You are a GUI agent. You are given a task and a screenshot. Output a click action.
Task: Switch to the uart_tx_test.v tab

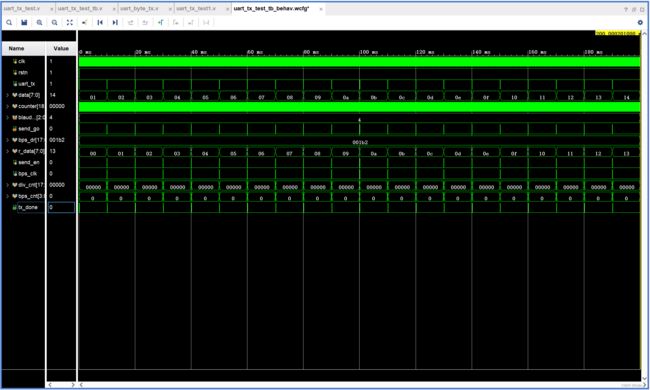pos(22,9)
